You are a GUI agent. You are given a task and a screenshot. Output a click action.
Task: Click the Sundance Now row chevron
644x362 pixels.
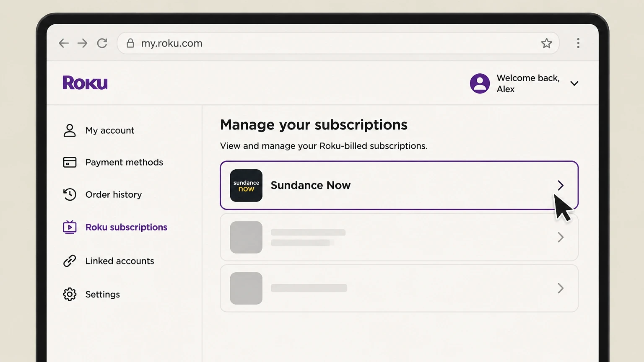(561, 185)
